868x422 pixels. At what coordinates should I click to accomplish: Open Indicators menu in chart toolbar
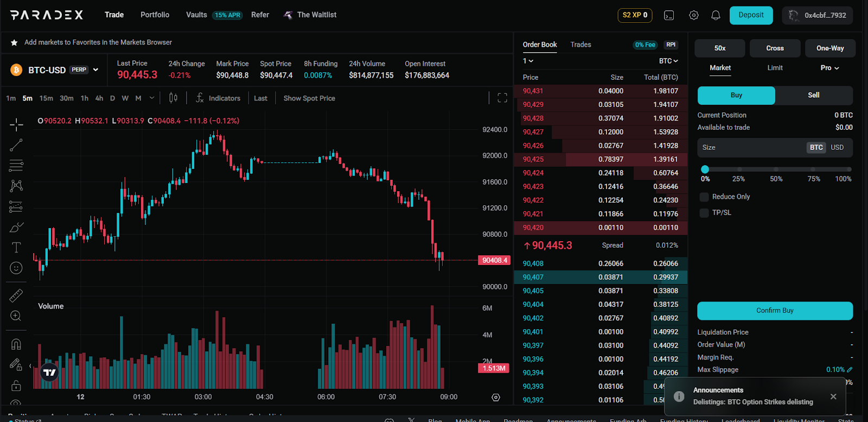pyautogui.click(x=218, y=98)
